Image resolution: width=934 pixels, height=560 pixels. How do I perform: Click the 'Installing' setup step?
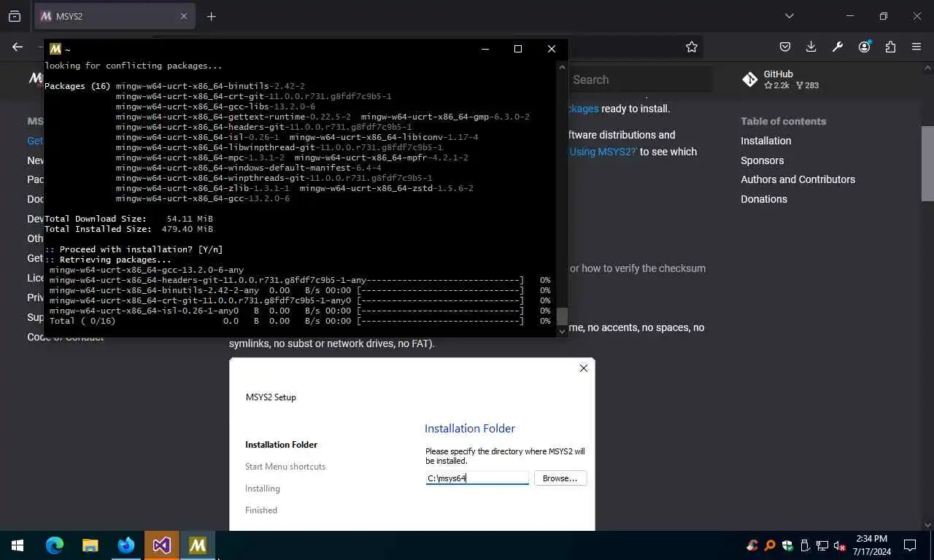pyautogui.click(x=263, y=489)
